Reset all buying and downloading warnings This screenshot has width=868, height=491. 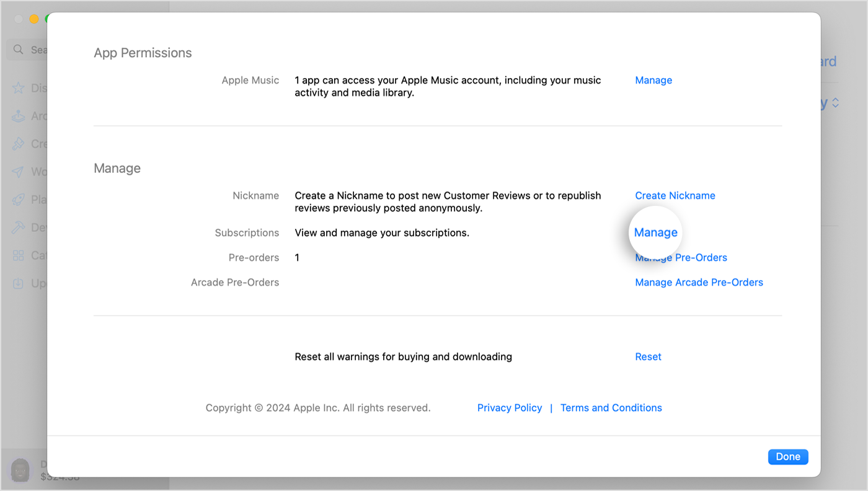[648, 356]
